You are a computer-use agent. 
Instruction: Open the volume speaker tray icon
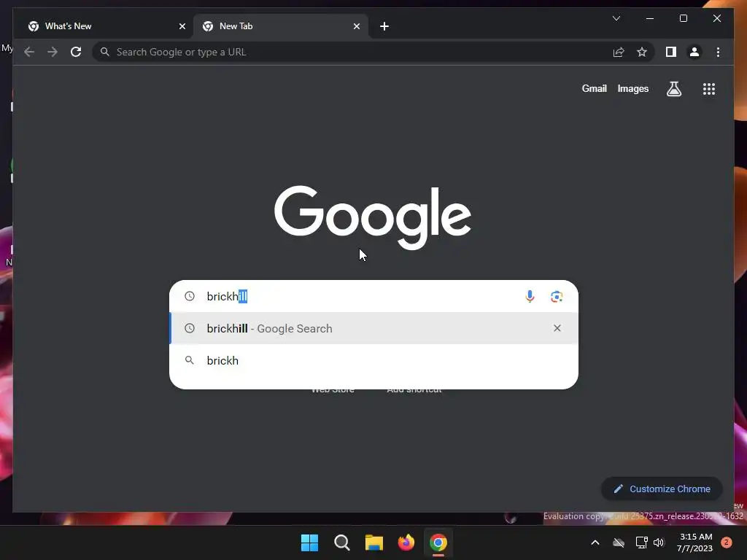pos(659,542)
